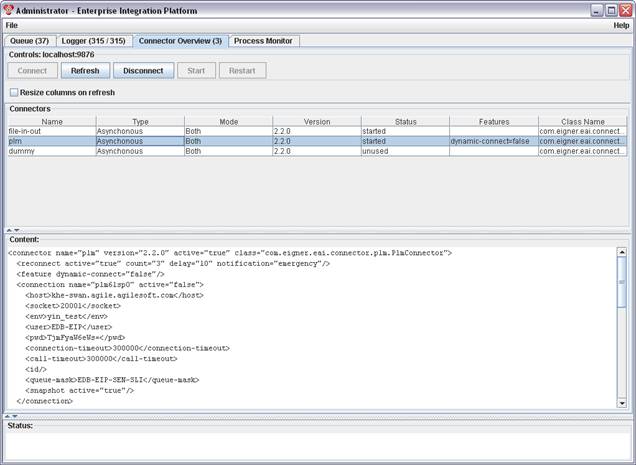Image resolution: width=636 pixels, height=465 pixels.
Task: Click class name cell of dummy row
Action: (x=583, y=151)
